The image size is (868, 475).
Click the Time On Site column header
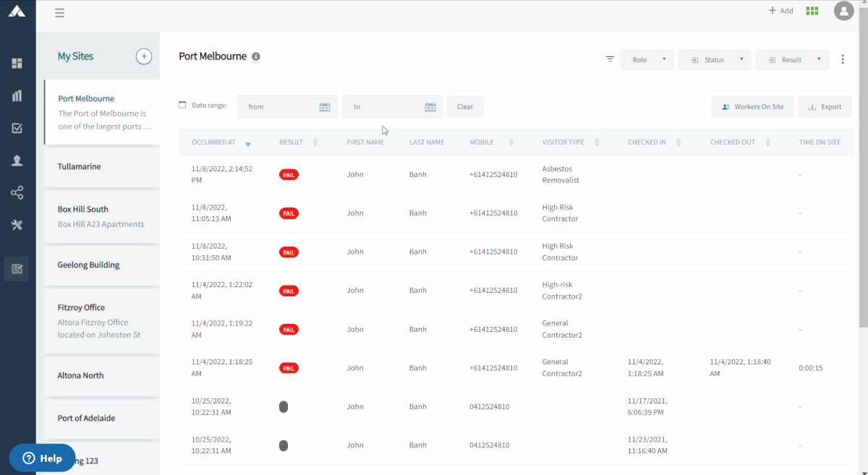(x=820, y=142)
